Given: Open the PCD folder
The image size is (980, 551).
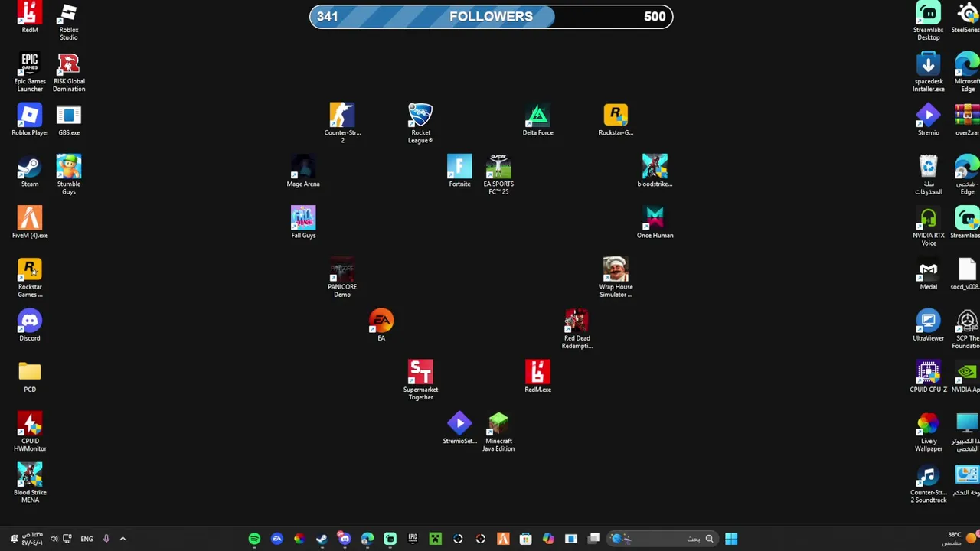Looking at the screenshot, I should click(30, 377).
